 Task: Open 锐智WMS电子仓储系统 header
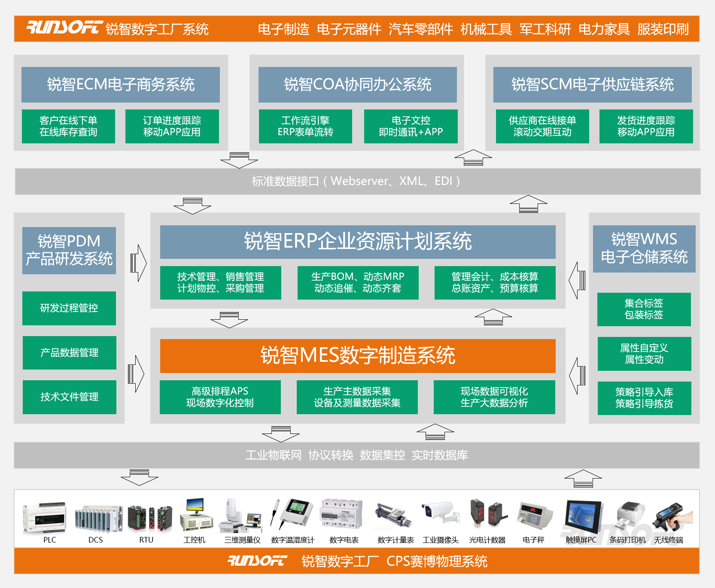[x=644, y=249]
